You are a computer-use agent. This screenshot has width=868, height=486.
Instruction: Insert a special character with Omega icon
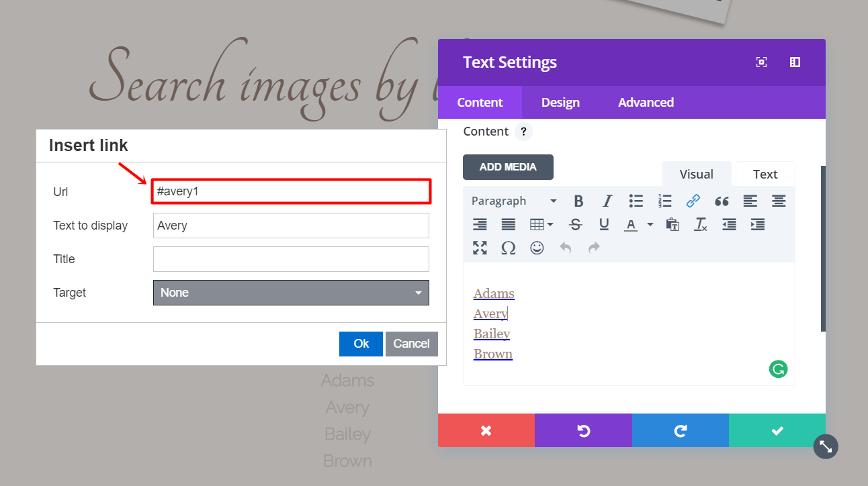pyautogui.click(x=509, y=248)
